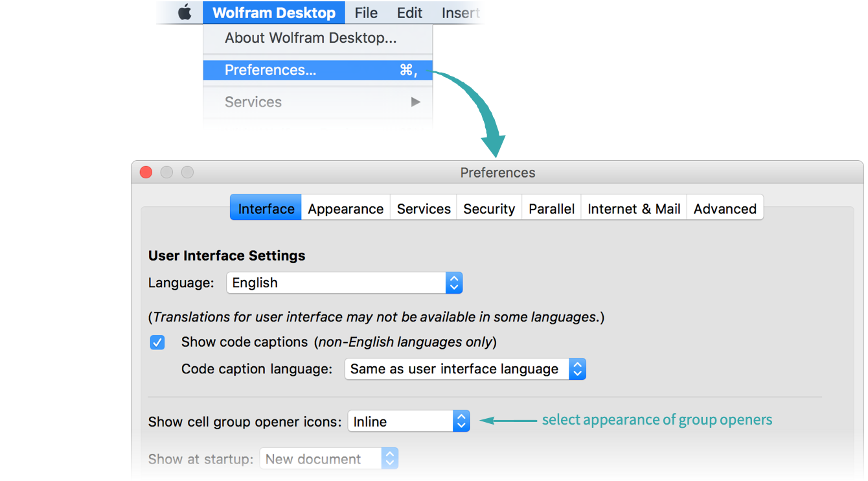The height and width of the screenshot is (481, 868).
Task: Switch to the Appearance tab
Action: 345,209
